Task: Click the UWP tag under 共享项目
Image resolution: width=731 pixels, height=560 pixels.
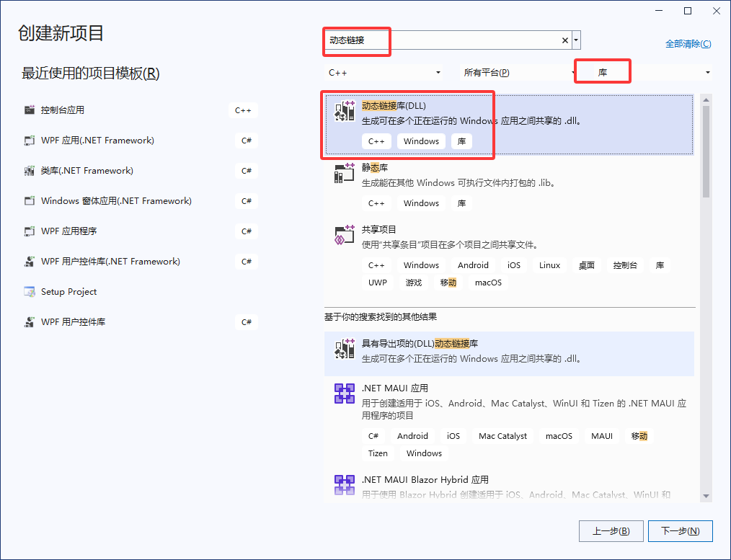Action: click(x=378, y=283)
